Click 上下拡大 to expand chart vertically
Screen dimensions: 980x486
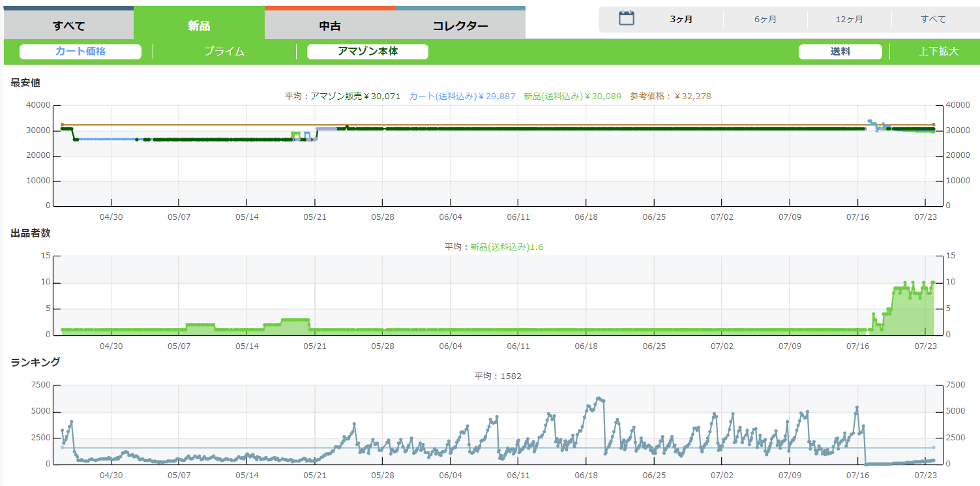tap(938, 52)
